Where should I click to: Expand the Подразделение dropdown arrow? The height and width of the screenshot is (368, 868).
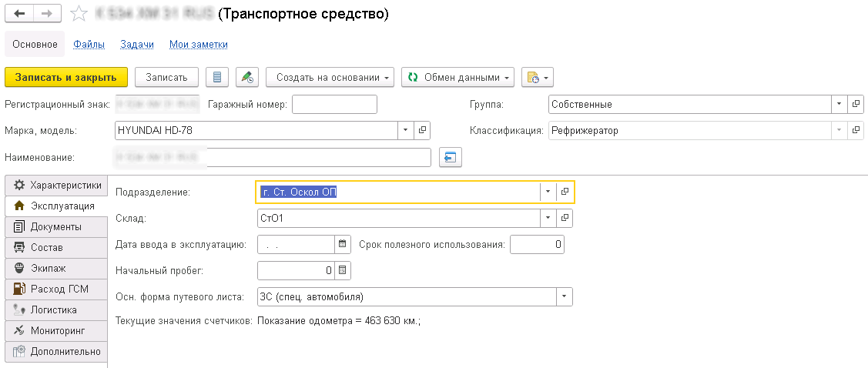(548, 192)
